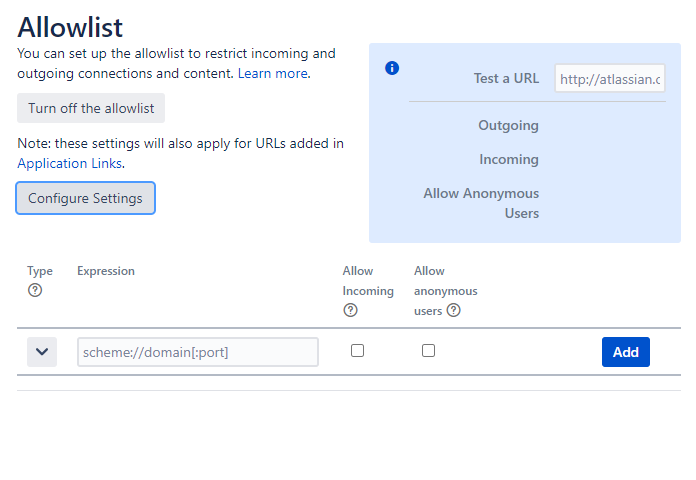Click the Expression column header

point(106,271)
